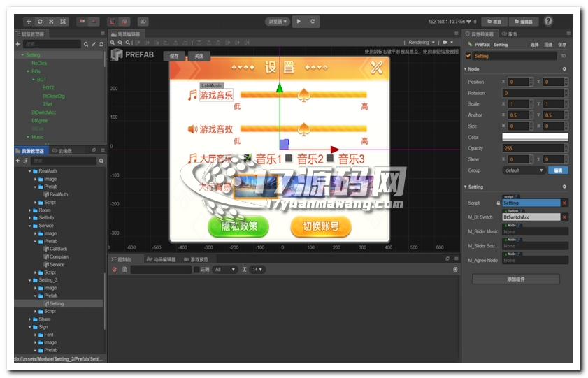Click the camera icon in scene toolbar
This screenshot has height=378, width=588.
click(445, 43)
